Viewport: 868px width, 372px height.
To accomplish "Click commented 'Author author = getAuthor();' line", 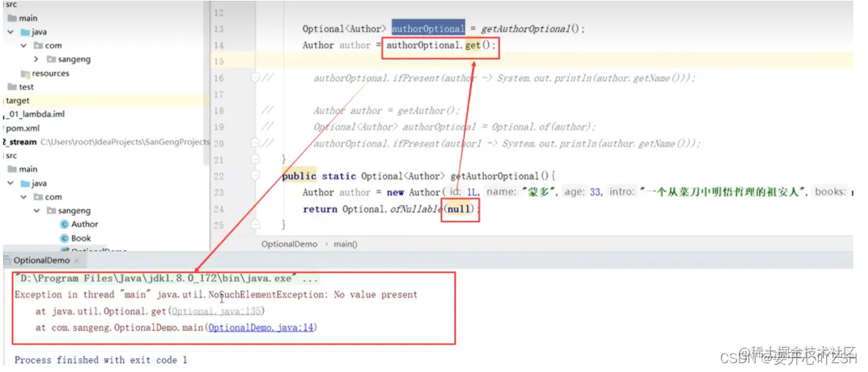I will 387,111.
